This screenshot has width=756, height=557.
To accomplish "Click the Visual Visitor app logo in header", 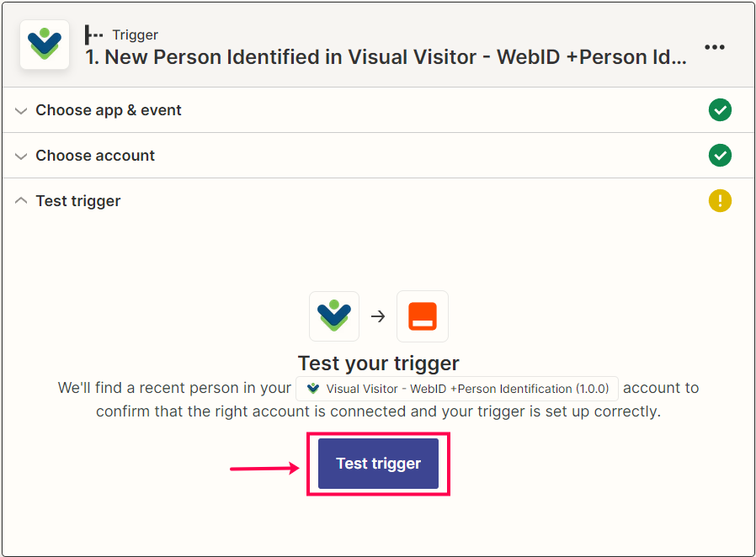I will pyautogui.click(x=45, y=45).
